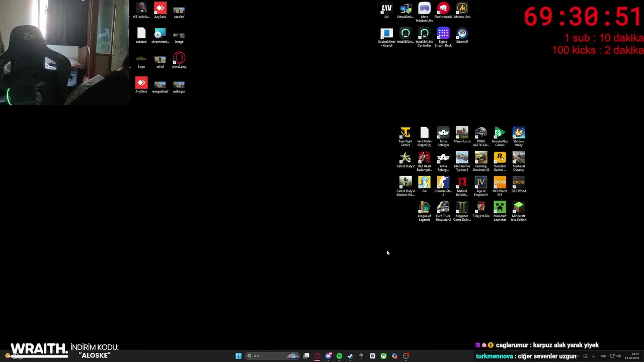This screenshot has width=644, height=362.
Task: Select Mad Games Tycoon 2 icon
Action: (x=462, y=162)
